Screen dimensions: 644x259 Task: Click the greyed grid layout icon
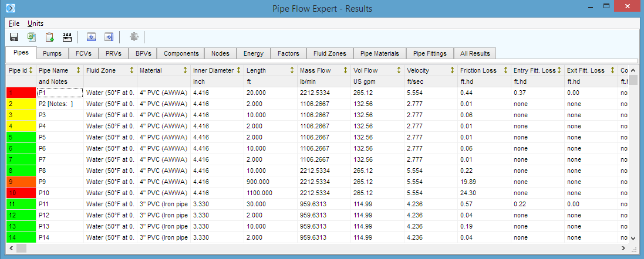coord(134,37)
